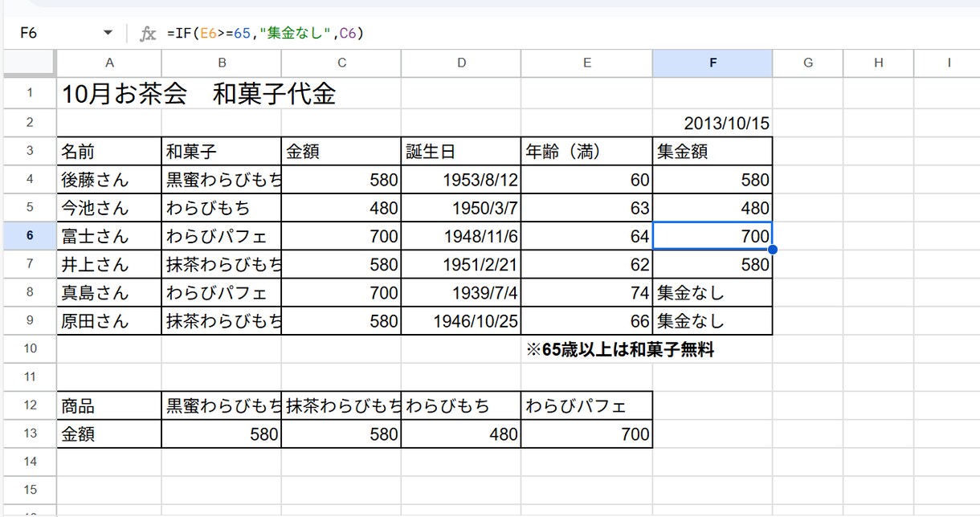980x517 pixels.
Task: Select age cell showing 74
Action: 586,293
